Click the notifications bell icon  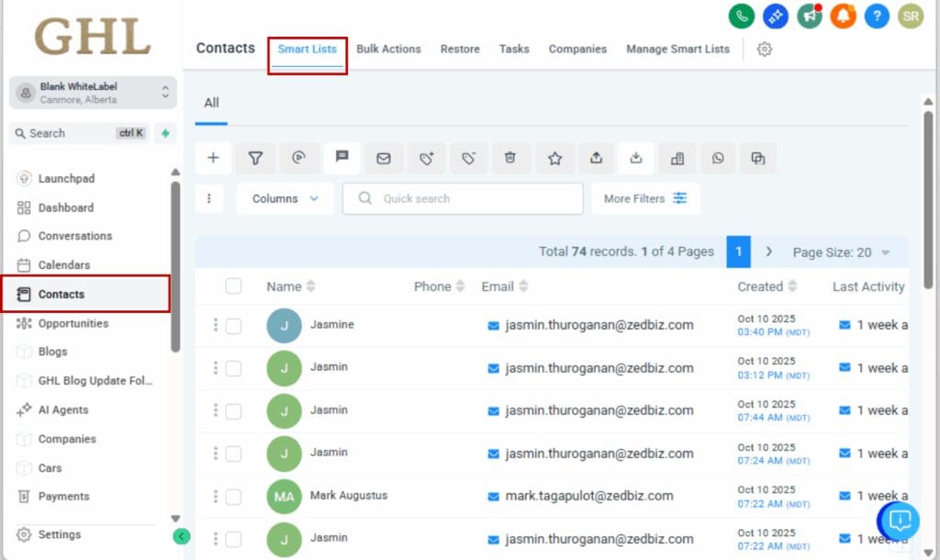coord(842,16)
